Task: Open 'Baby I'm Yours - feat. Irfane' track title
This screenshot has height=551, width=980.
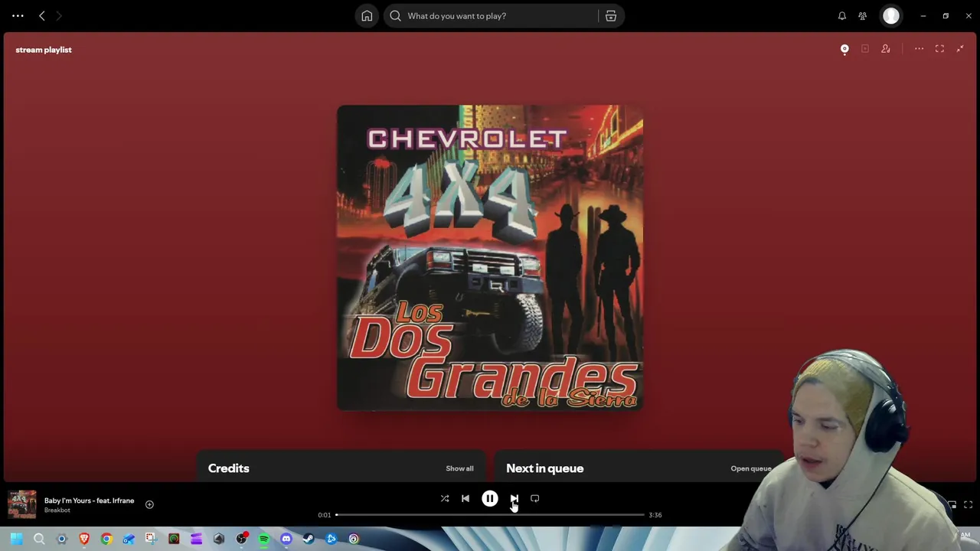Action: click(x=89, y=500)
